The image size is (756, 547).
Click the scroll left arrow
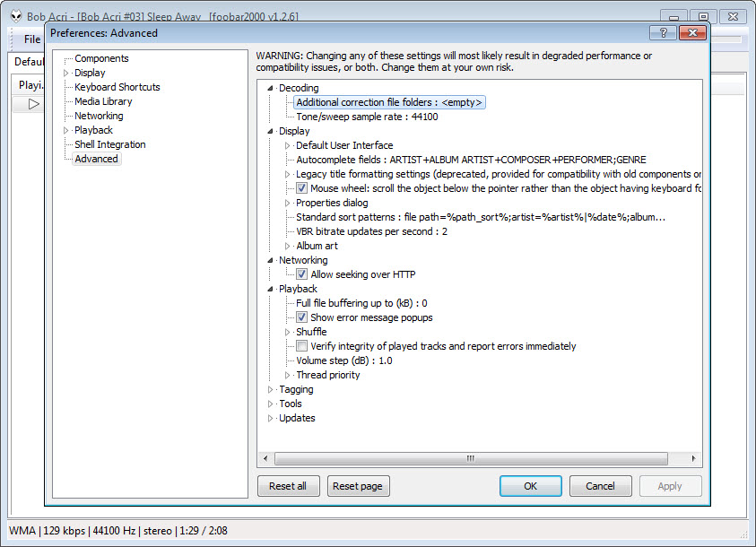click(265, 458)
